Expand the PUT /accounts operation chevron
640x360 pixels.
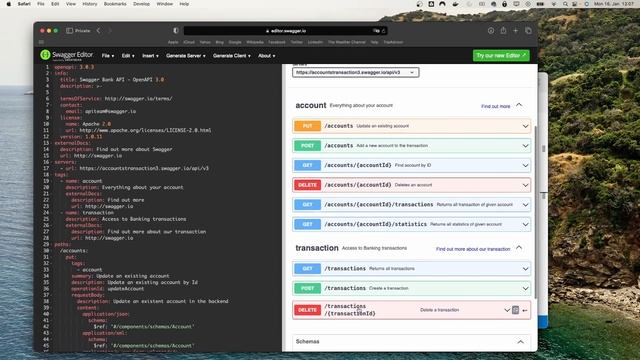525,126
